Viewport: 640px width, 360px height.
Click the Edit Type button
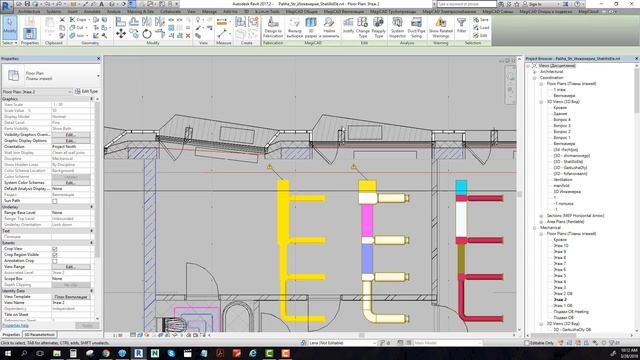pyautogui.click(x=87, y=91)
